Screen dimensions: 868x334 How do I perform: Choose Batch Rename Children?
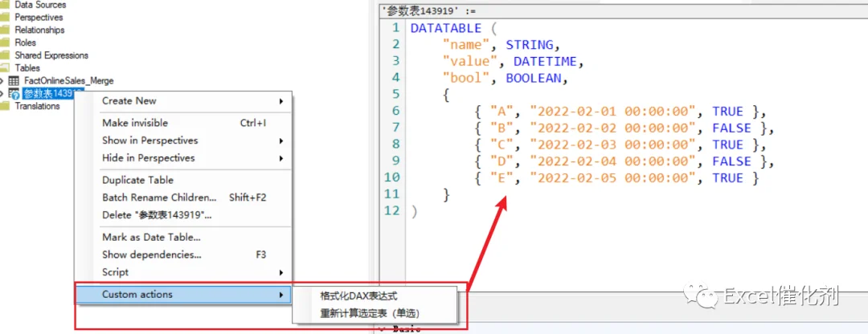(183, 198)
